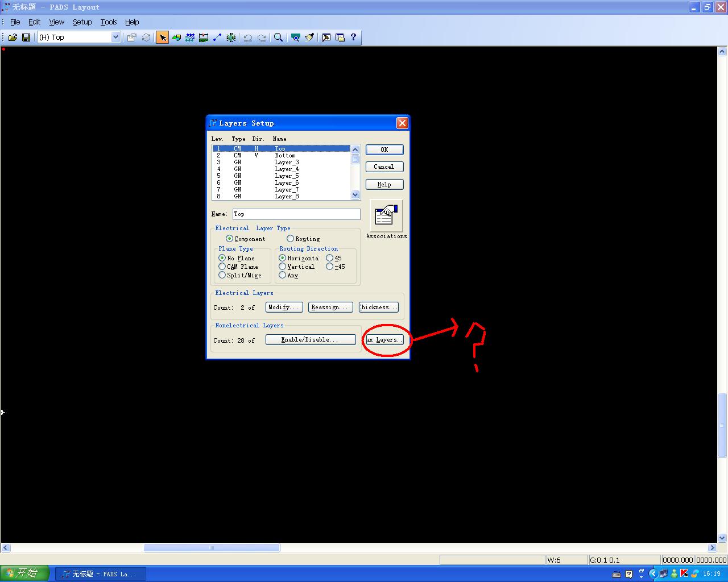
Task: Confirm Layers Setup with OK
Action: [x=384, y=149]
